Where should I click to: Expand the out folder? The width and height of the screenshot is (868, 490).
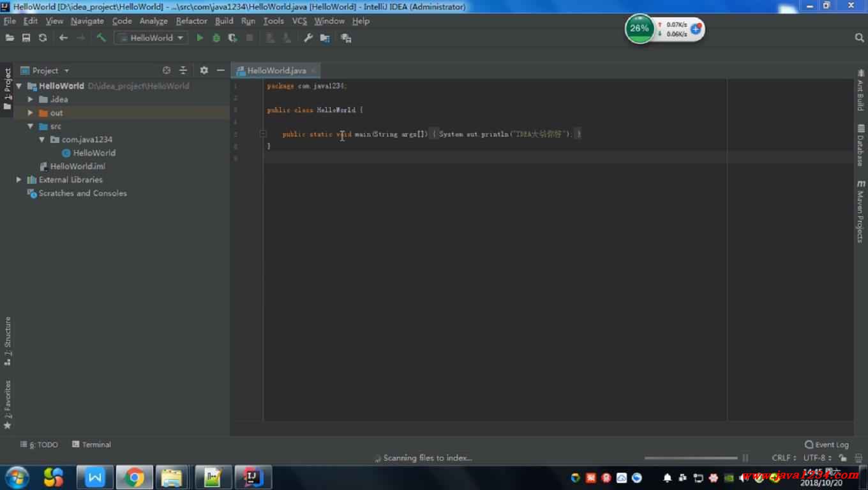coord(30,112)
